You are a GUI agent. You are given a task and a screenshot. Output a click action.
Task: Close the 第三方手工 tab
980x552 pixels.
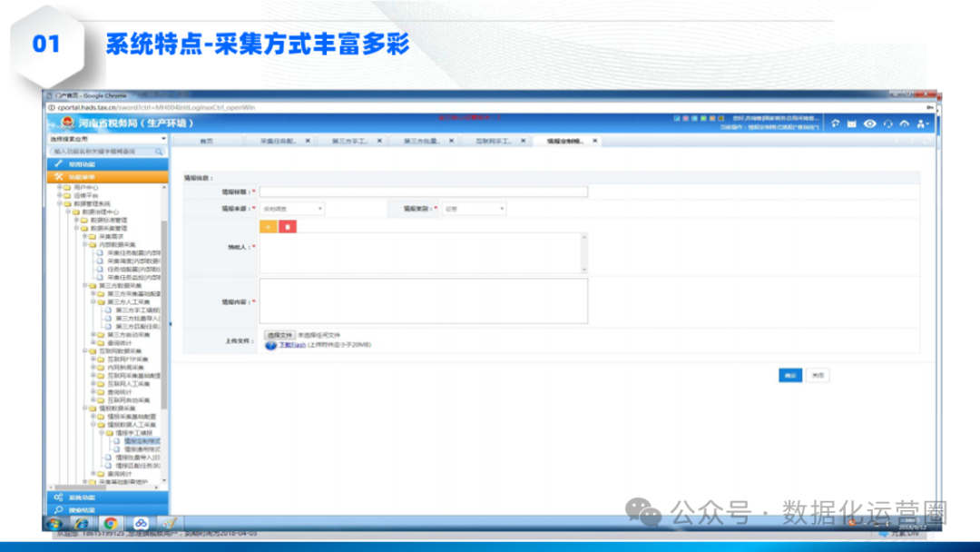click(379, 141)
